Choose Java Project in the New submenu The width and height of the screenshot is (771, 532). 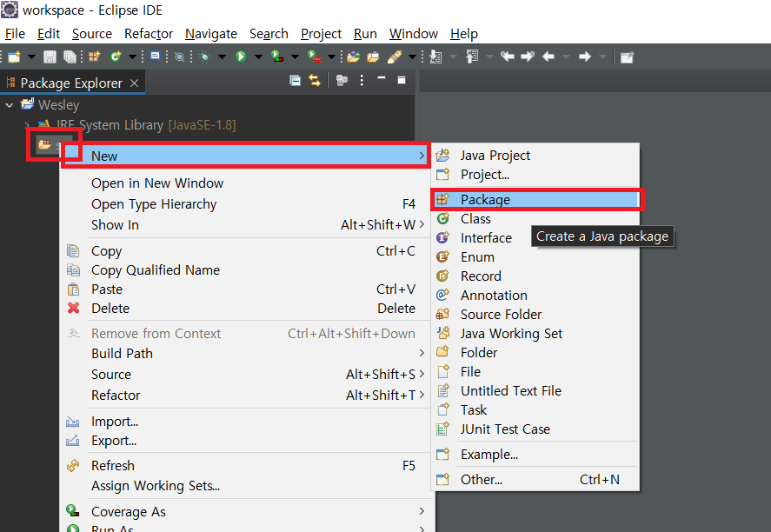tap(536, 156)
